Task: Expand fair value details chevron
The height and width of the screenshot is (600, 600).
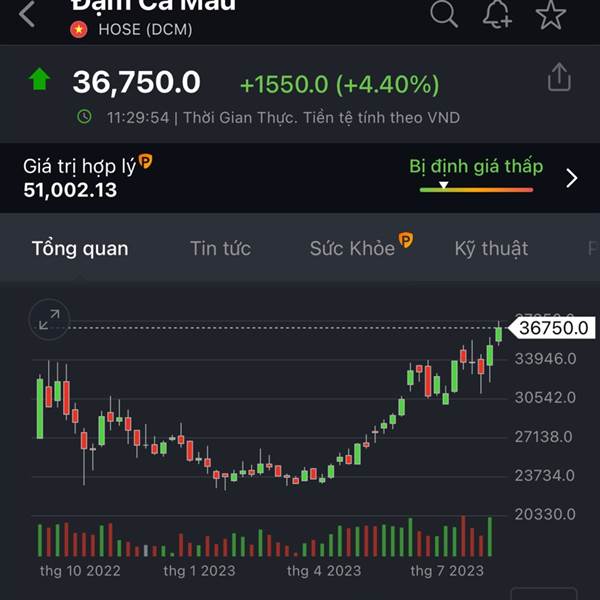Action: tap(571, 178)
